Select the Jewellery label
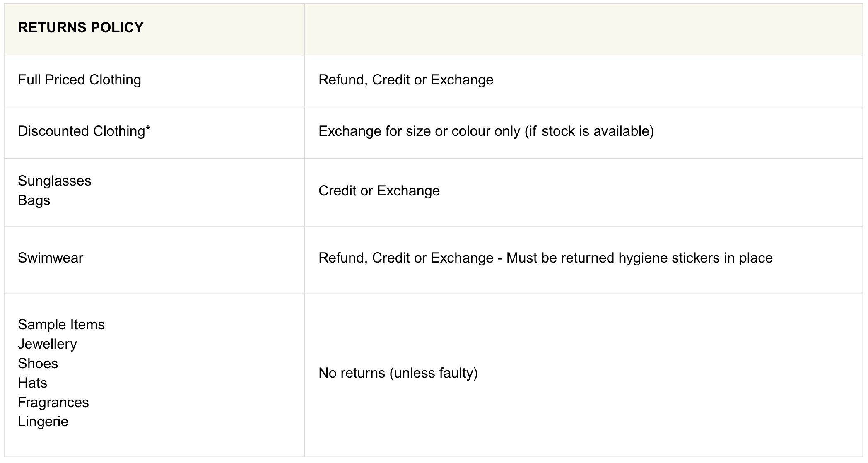868x463 pixels. [48, 344]
